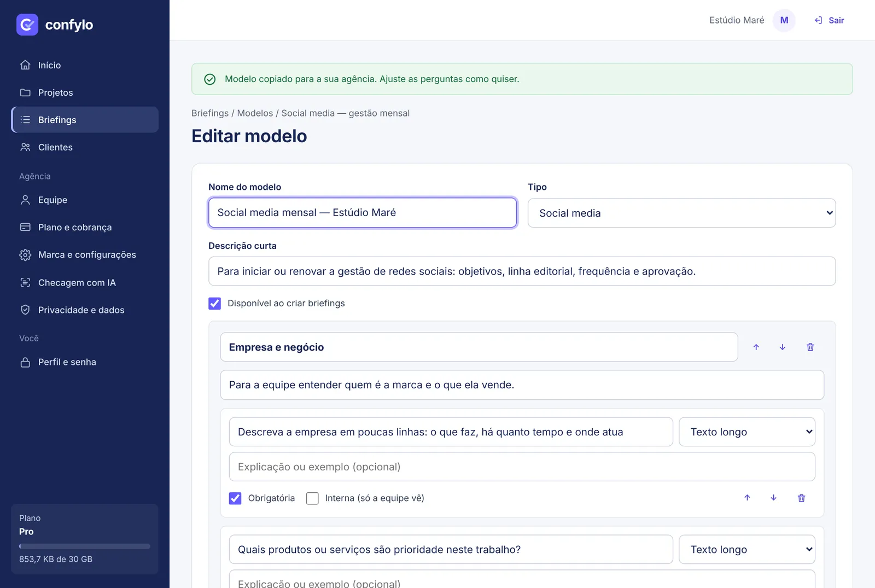875x588 pixels.
Task: Open Checagem com IA page
Action: coord(85,283)
